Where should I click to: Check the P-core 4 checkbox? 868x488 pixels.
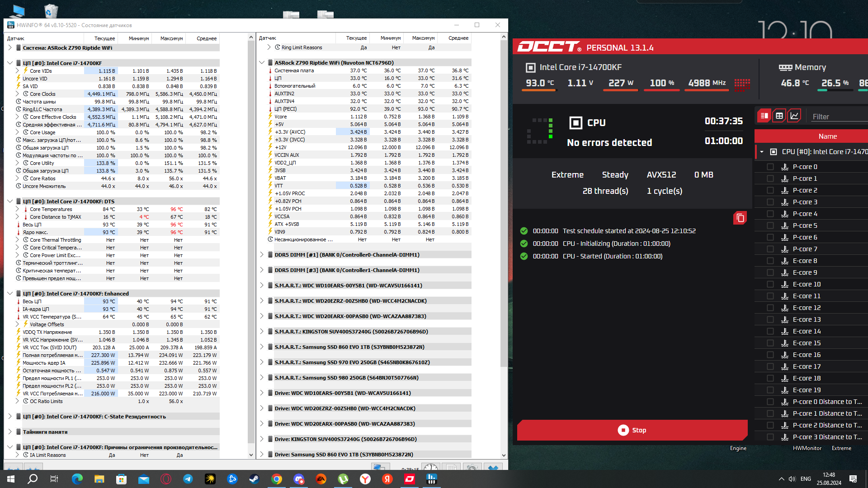pyautogui.click(x=770, y=214)
